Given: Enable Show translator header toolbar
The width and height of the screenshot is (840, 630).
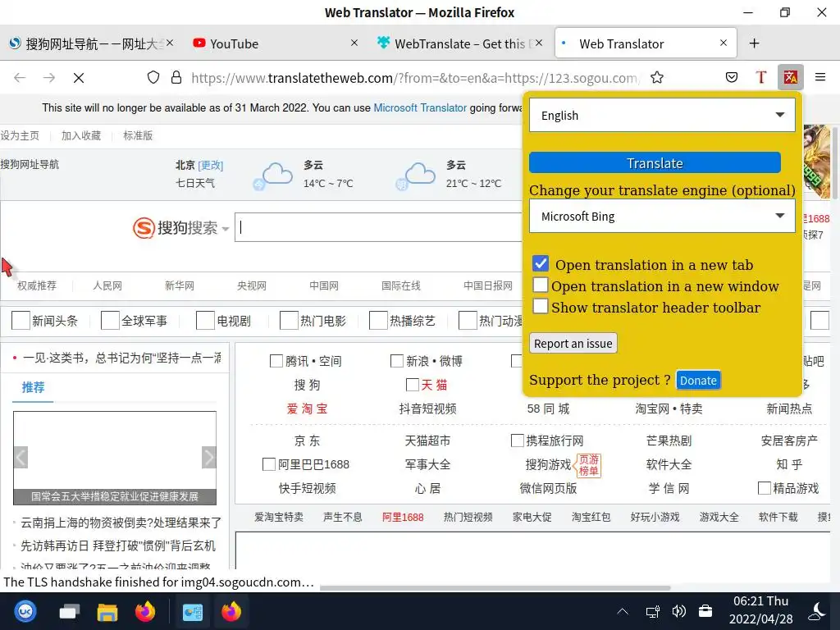Looking at the screenshot, I should tap(541, 306).
